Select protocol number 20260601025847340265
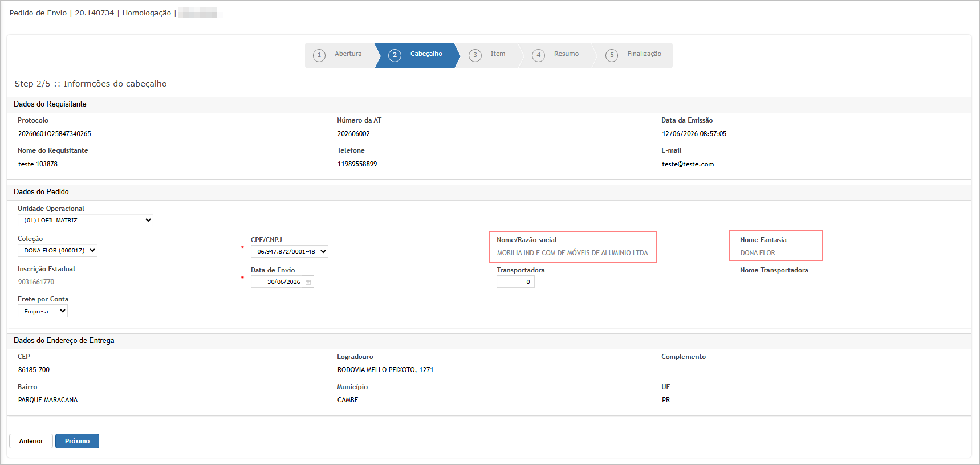The height and width of the screenshot is (465, 980). 55,134
